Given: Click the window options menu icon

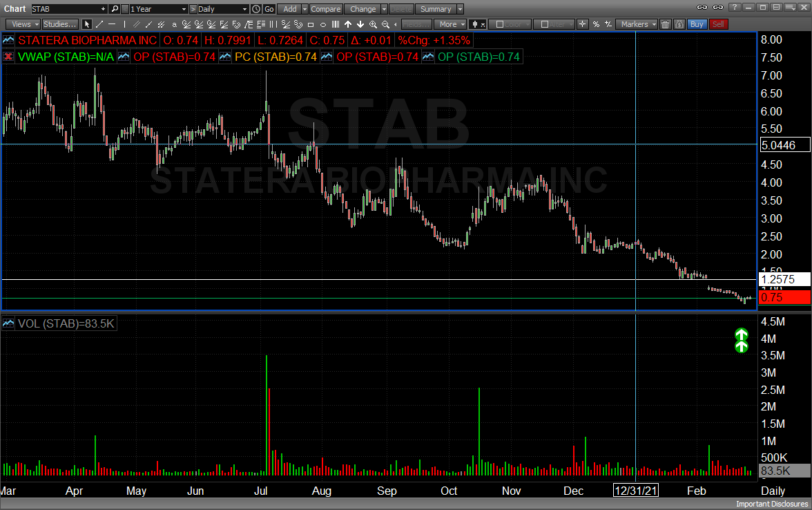Looking at the screenshot, I should click(x=790, y=7).
